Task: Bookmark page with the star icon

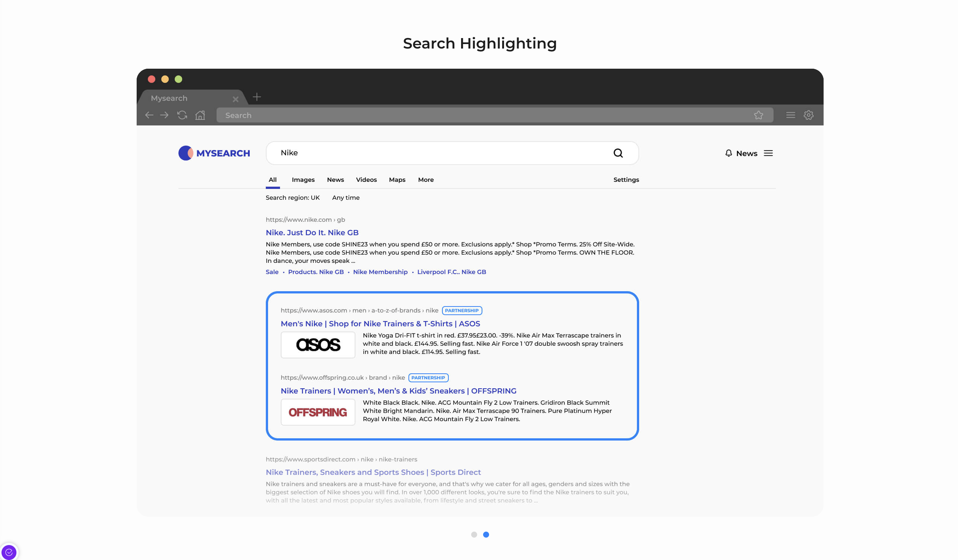Action: pos(758,115)
